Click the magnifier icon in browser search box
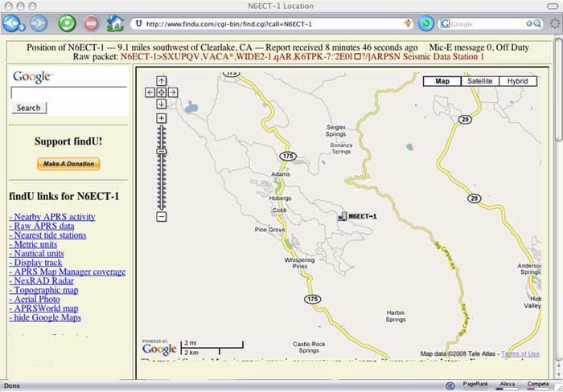This screenshot has height=392, width=563. tap(537, 23)
